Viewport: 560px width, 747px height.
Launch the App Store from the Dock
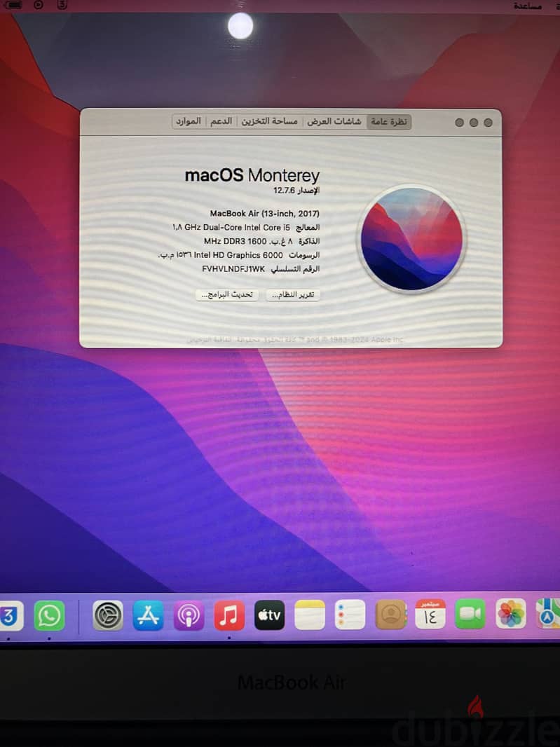(x=148, y=615)
